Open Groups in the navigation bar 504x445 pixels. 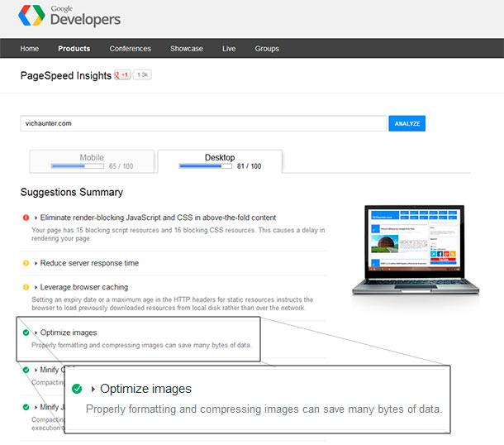(267, 49)
